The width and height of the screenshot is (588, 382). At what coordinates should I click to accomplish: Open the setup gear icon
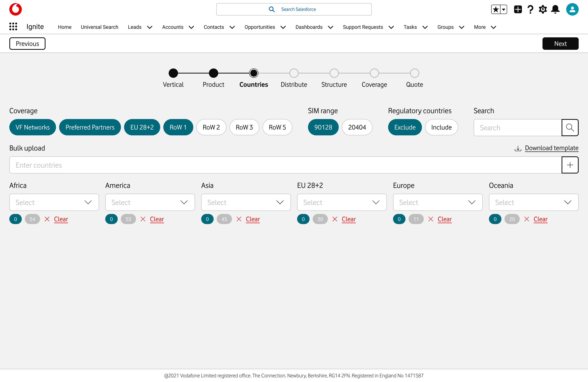coord(542,9)
